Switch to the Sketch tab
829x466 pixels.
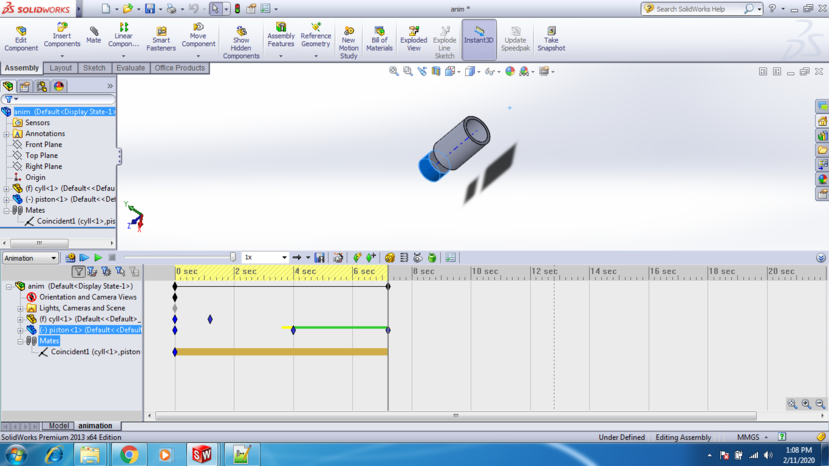[x=94, y=68]
